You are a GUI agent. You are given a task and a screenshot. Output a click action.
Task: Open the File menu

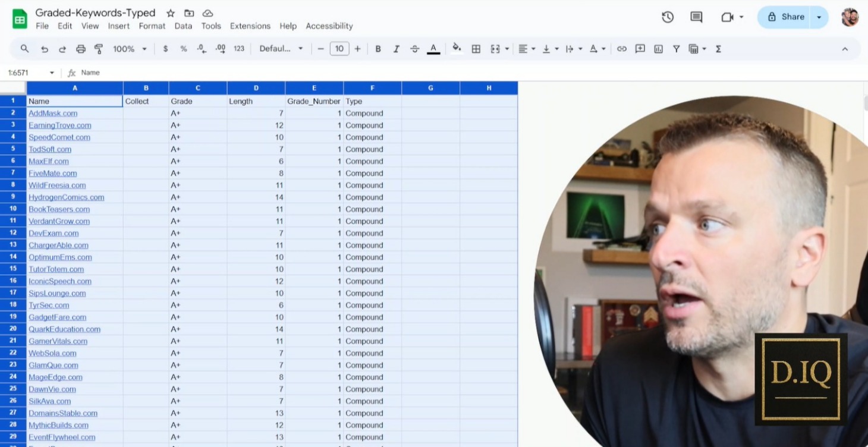click(x=42, y=26)
